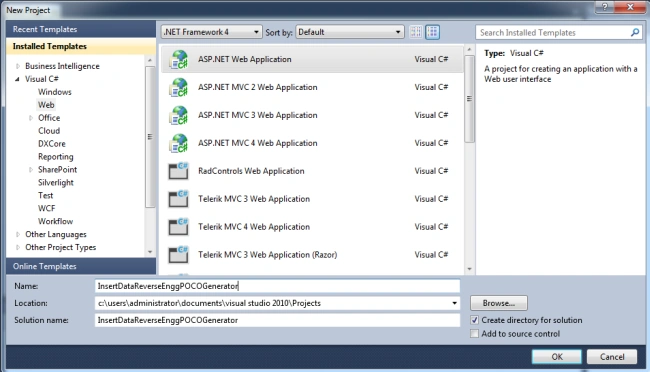
Task: Expand the Business Intelligence tree node
Action: (18, 66)
